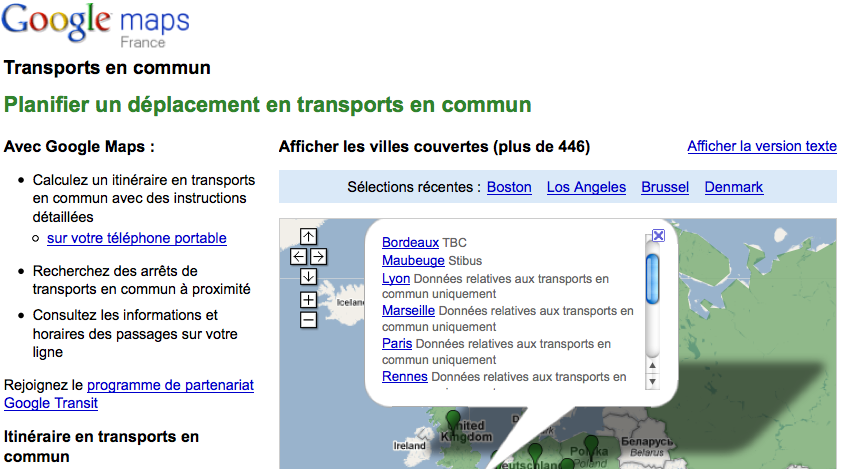Screen dimensions: 847x469
Task: Click the 'Recherchez des arrêts de transports' bullet
Action: tap(142, 280)
